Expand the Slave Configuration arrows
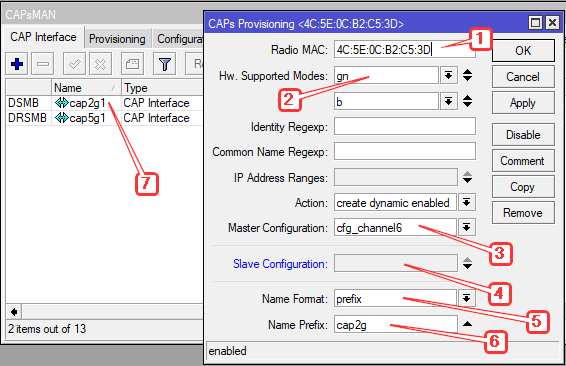The image size is (566, 366). pyautogui.click(x=467, y=263)
